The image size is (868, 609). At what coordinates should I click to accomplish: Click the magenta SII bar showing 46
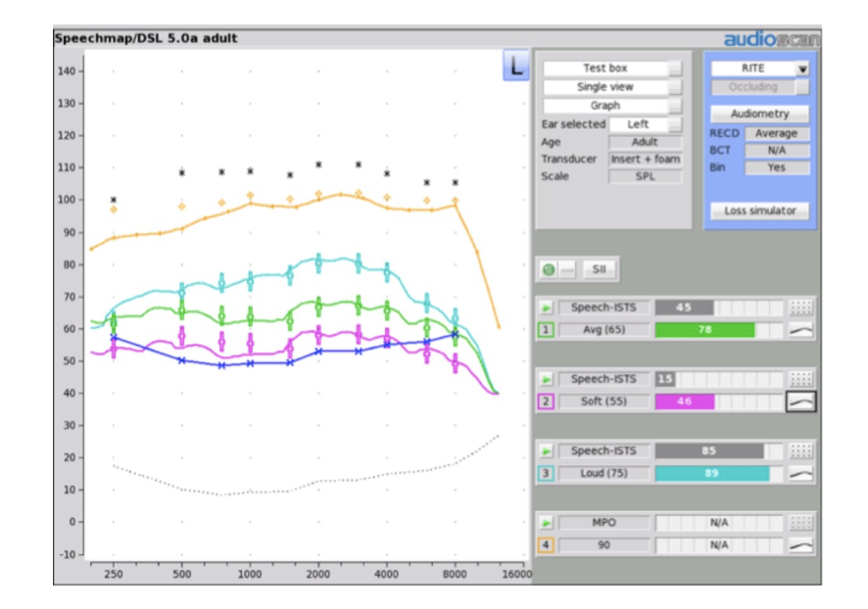pos(685,401)
